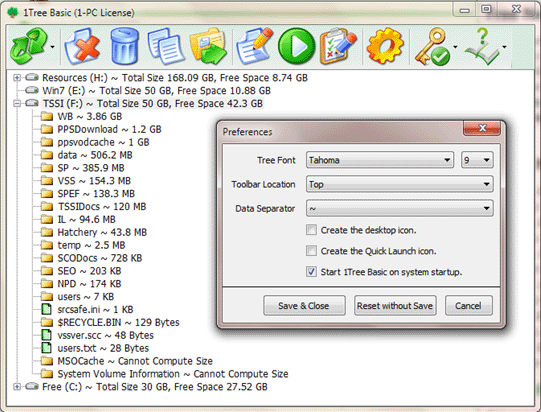Uncheck Start 1Tree Basic on system startup
The image size is (541, 412).
[x=311, y=272]
